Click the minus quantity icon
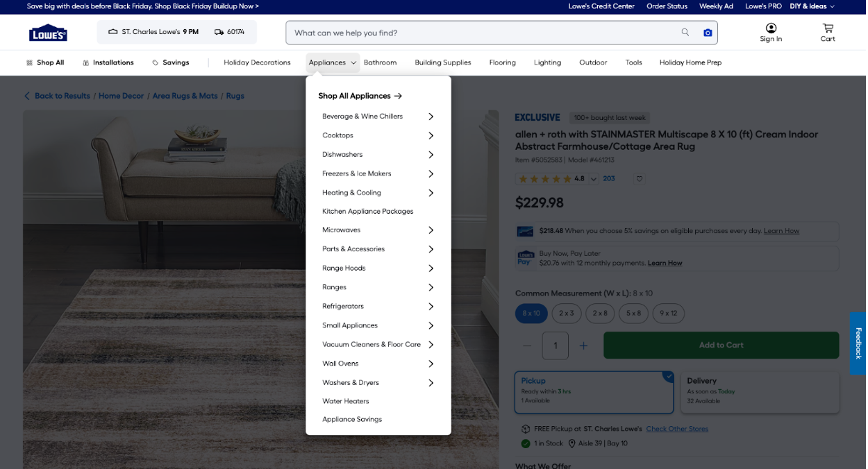 [528, 346]
